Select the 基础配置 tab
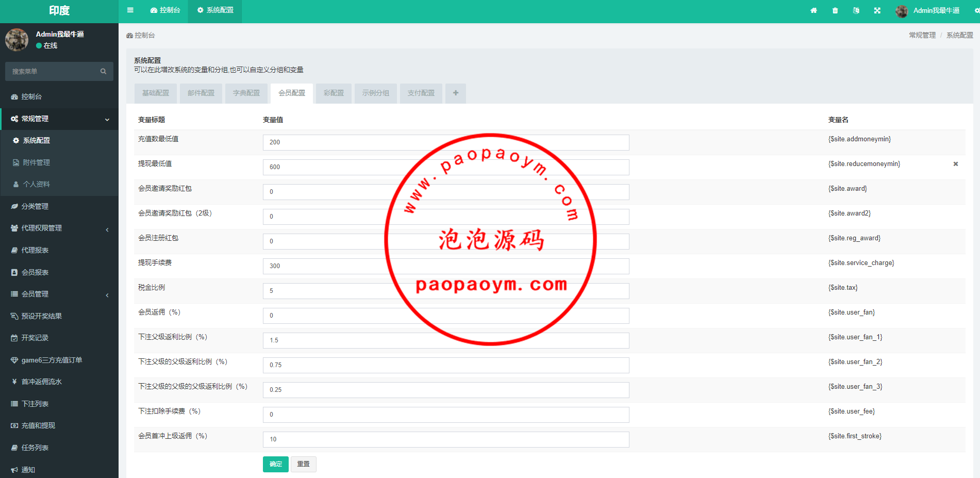980x478 pixels. click(156, 93)
